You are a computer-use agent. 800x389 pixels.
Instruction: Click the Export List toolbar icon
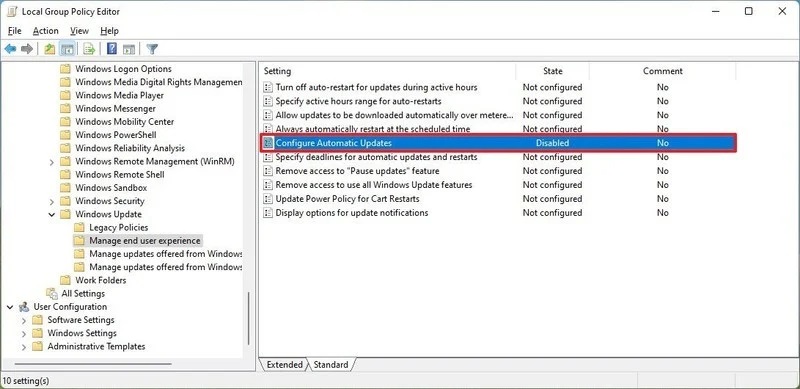[90, 49]
